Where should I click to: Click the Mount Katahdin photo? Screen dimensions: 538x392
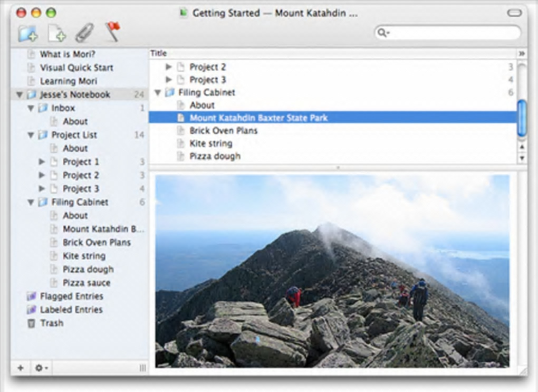click(332, 271)
